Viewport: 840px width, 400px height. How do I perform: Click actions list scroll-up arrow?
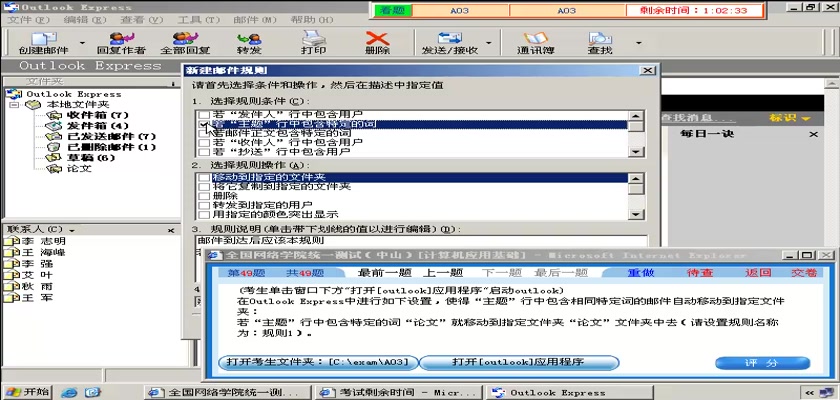pyautogui.click(x=636, y=178)
